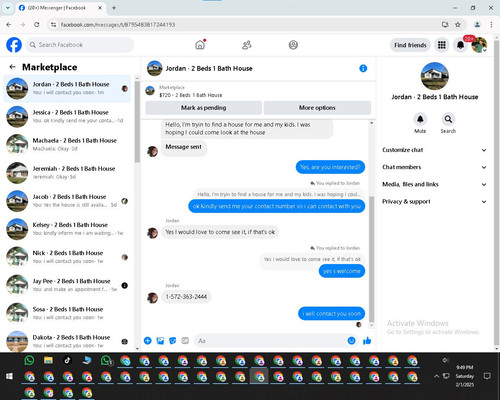This screenshot has width=500, height=400.
Task: Open Nick - 2 Beds 1 Bath House chat
Action: 67,257
